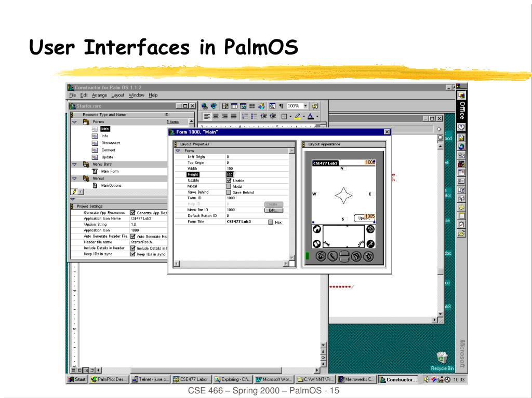Click the Update button on the Palm form
Image resolution: width=532 pixels, height=398 pixels.
click(364, 218)
